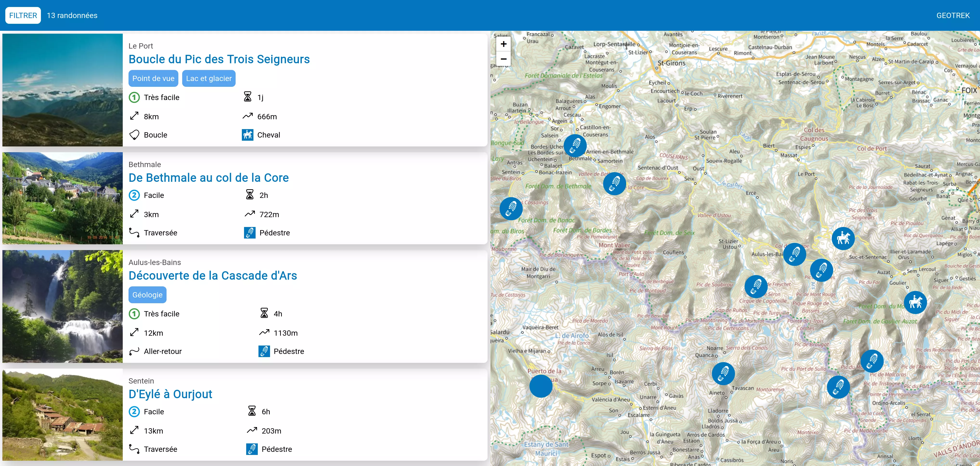Select the Géologie tag
Screen dimensions: 980x466
coord(147,295)
